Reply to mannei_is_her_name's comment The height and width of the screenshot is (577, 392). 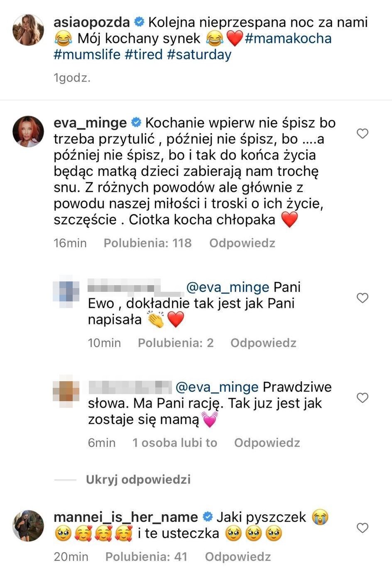tap(238, 557)
